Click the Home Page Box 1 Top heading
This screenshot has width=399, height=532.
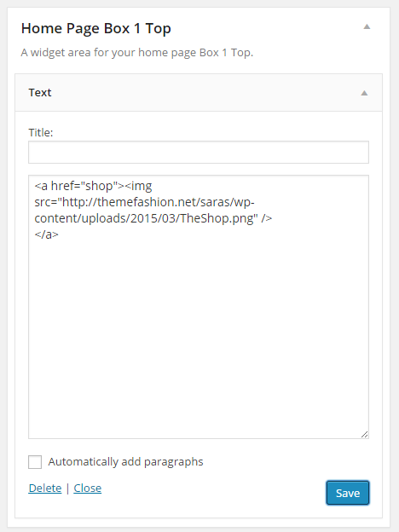(96, 28)
